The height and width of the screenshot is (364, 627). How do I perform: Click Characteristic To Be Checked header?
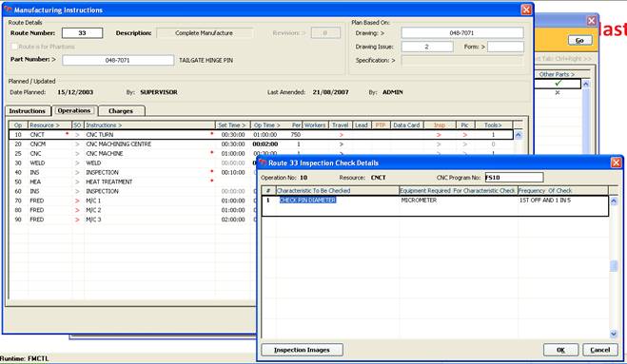point(338,191)
